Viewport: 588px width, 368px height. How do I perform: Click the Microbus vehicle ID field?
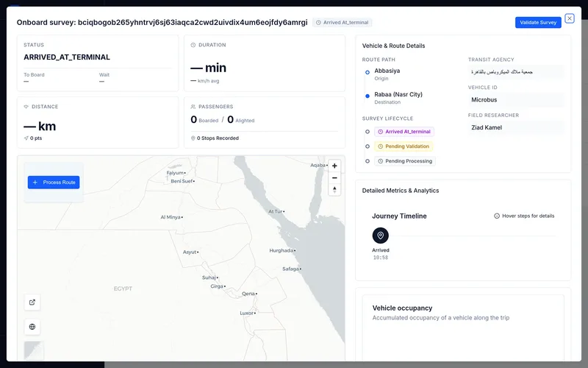tap(516, 100)
